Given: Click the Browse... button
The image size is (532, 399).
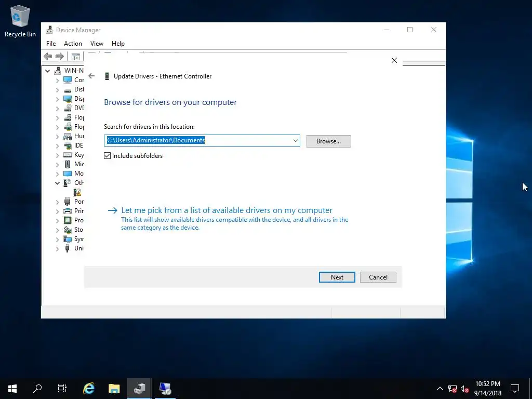Looking at the screenshot, I should [x=328, y=141].
